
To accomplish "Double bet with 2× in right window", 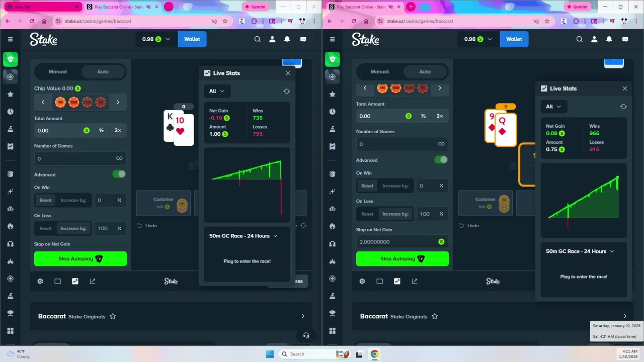I will (440, 116).
